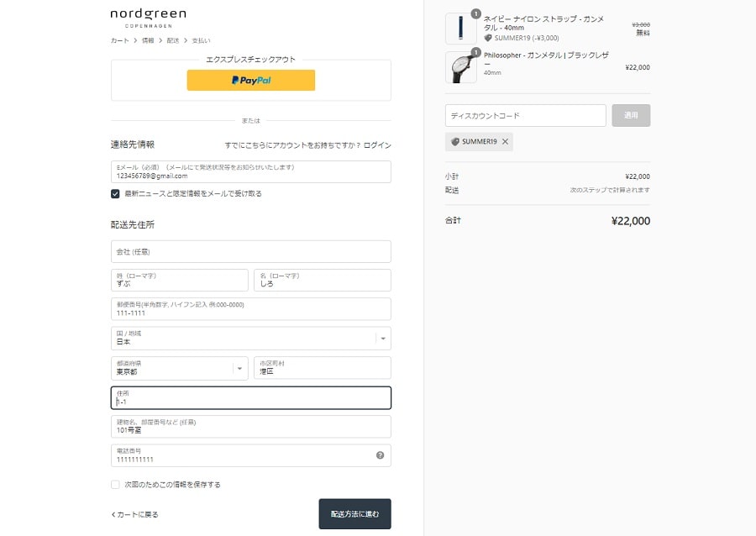Remove the SUMMER19 discount code
Viewport: 756px width, 536px height.
tap(506, 142)
